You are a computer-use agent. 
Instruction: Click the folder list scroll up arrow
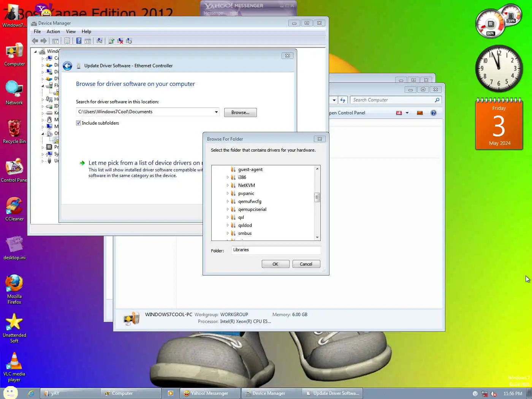pos(317,169)
